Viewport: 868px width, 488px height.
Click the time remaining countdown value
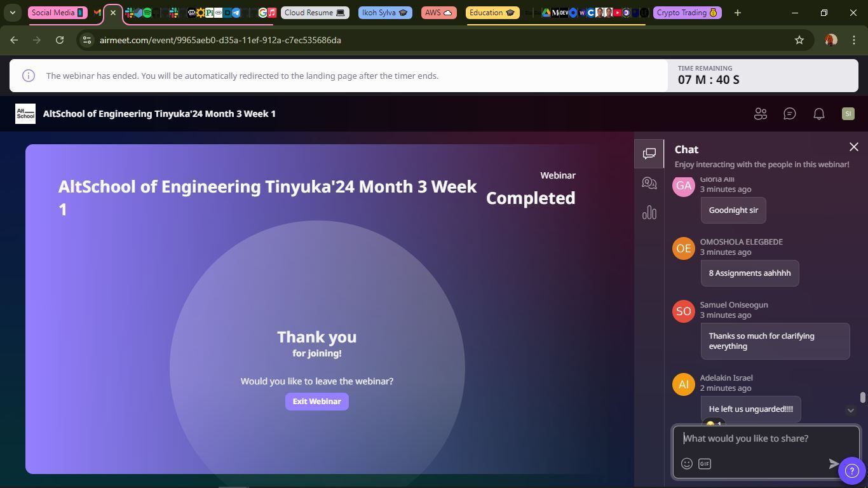pyautogui.click(x=709, y=80)
